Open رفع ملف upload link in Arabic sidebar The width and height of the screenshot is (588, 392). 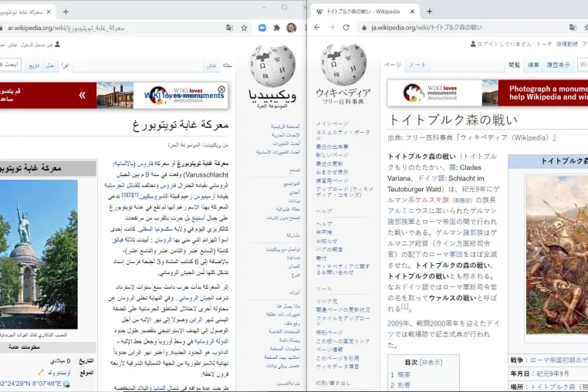[x=292, y=323]
